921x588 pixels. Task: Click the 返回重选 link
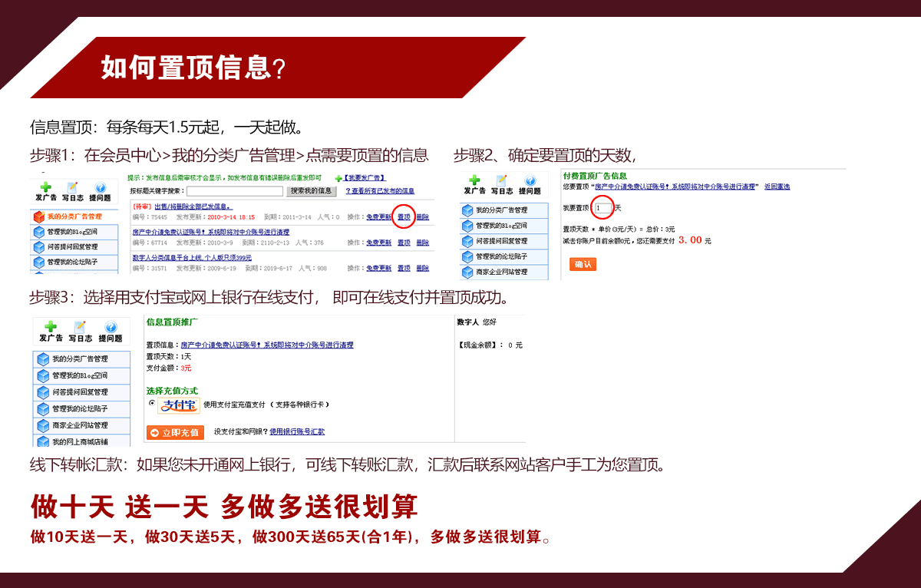coord(777,187)
